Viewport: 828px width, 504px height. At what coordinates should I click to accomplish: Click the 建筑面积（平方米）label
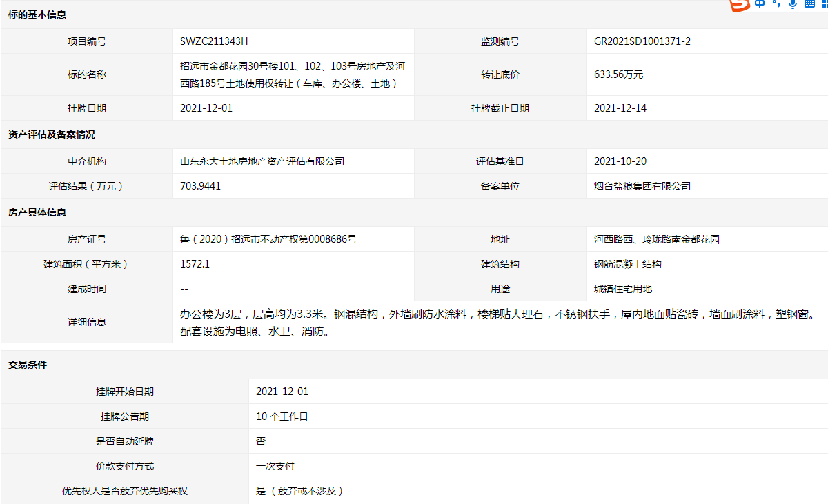[x=87, y=264]
